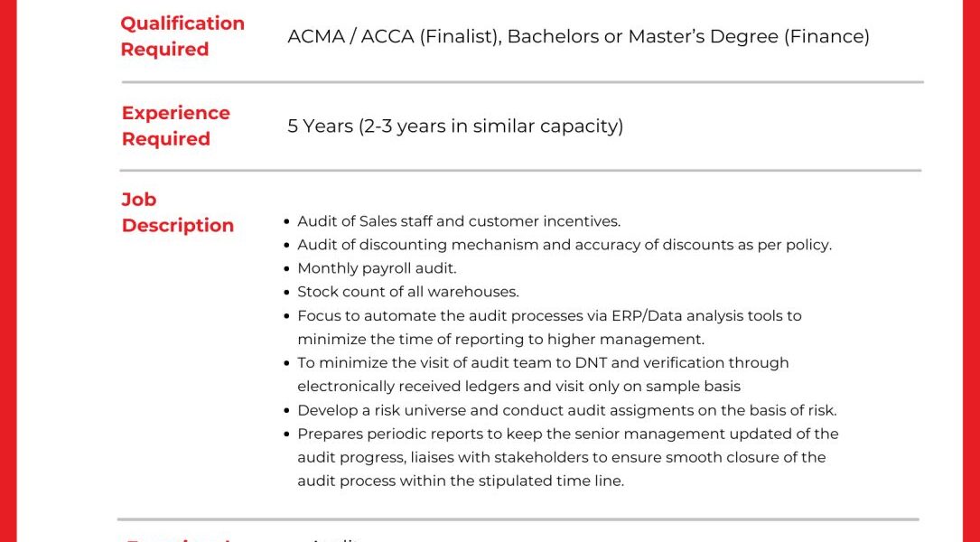This screenshot has height=542, width=980.
Task: Select the "Monthly payroll audit" line
Action: 377,268
